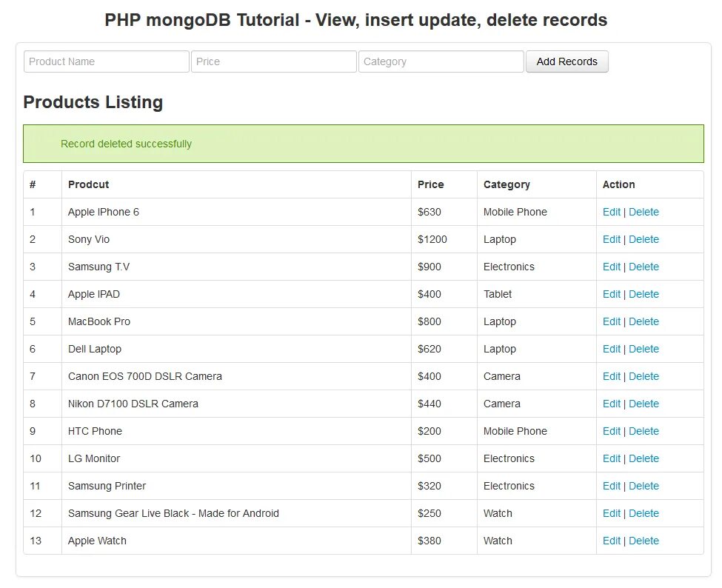Click the PHP mongoDB Tutorial page title
Viewport: 722px width, 588px height.
click(x=356, y=20)
